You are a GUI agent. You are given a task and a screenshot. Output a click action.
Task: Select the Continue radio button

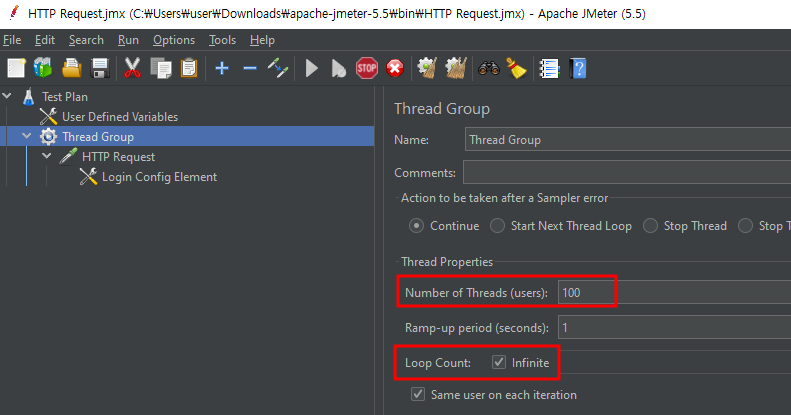[x=416, y=225]
